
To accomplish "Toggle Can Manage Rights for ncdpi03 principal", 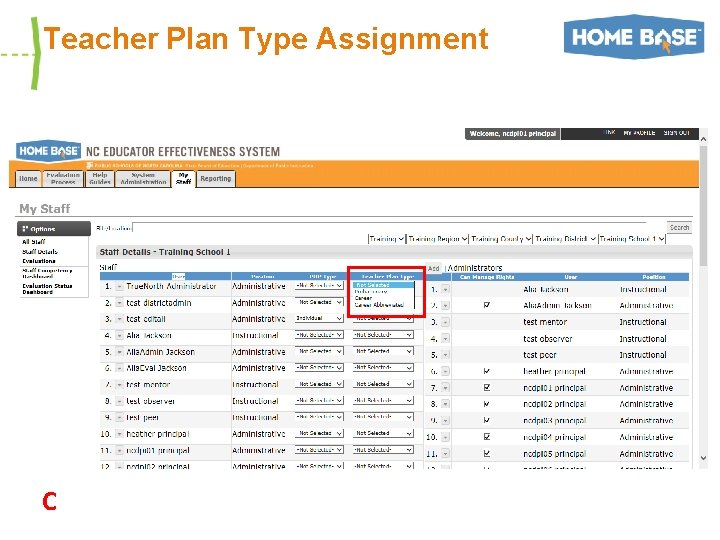I will tap(487, 420).
